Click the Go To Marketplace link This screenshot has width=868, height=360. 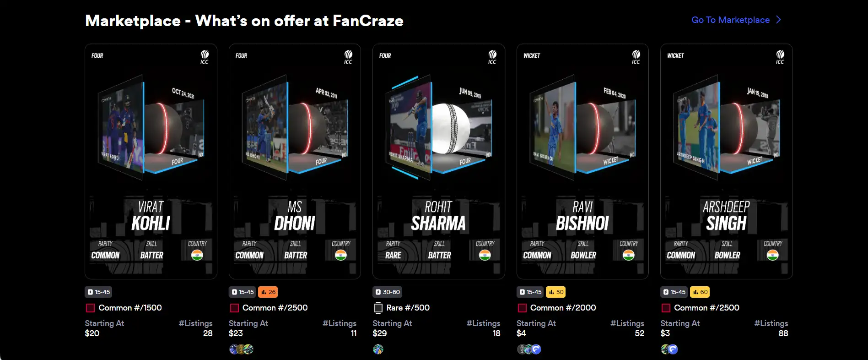coord(730,20)
